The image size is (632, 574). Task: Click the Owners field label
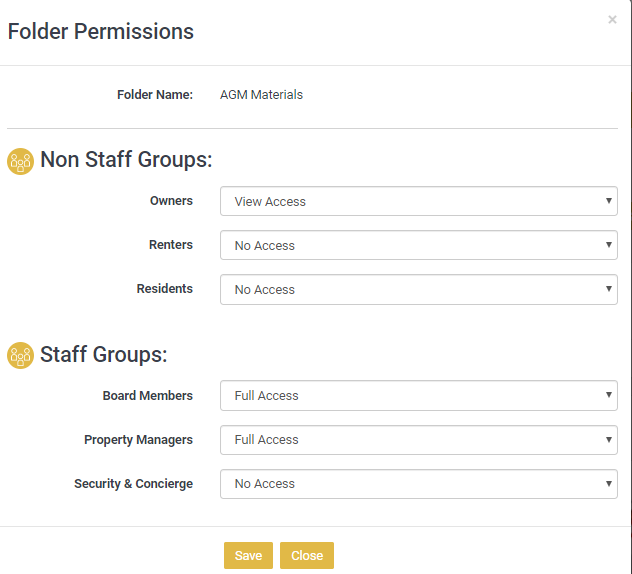pos(171,201)
